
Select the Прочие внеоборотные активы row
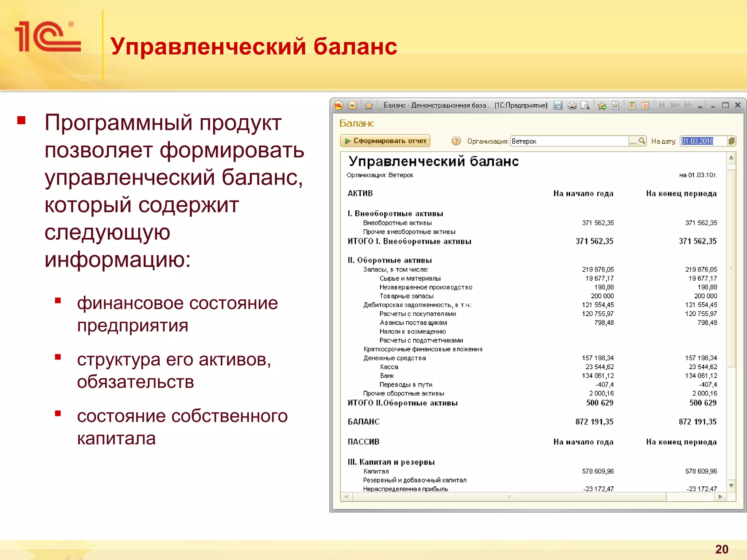click(x=533, y=232)
